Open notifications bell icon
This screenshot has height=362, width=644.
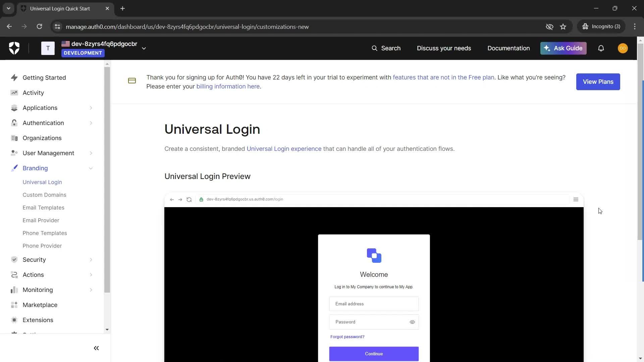pos(601,48)
